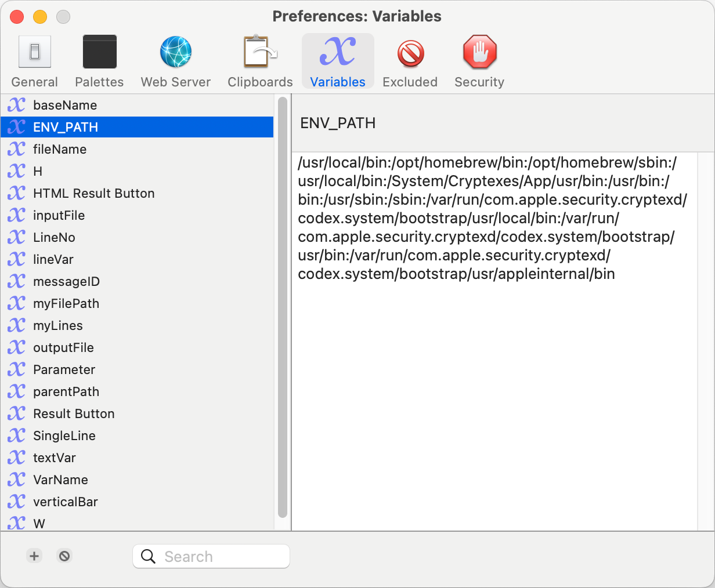Select the messageID variable
Image resolution: width=715 pixels, height=588 pixels.
pos(66,281)
